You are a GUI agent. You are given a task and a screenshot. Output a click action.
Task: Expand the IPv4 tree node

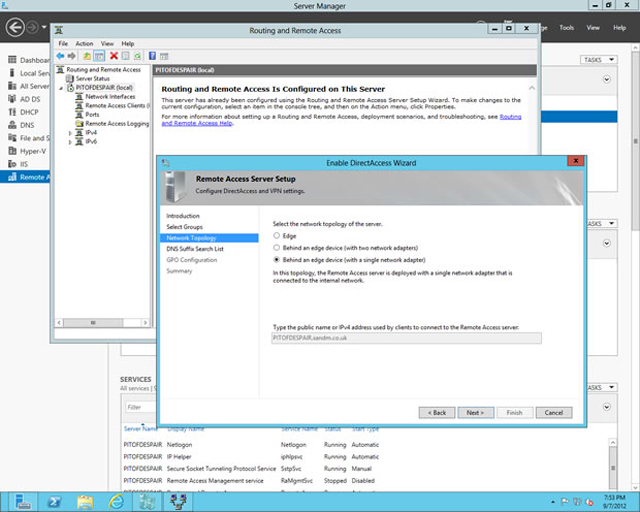tap(71, 133)
